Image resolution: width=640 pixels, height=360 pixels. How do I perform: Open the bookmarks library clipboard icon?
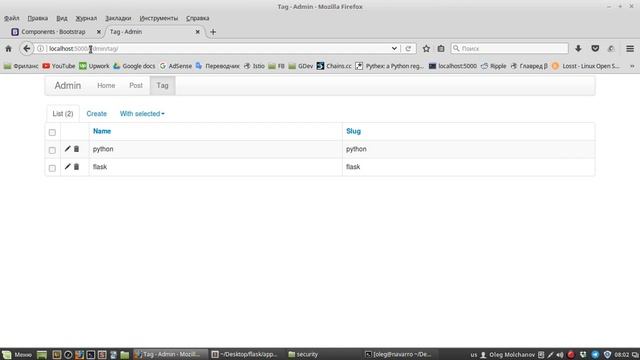click(x=441, y=49)
